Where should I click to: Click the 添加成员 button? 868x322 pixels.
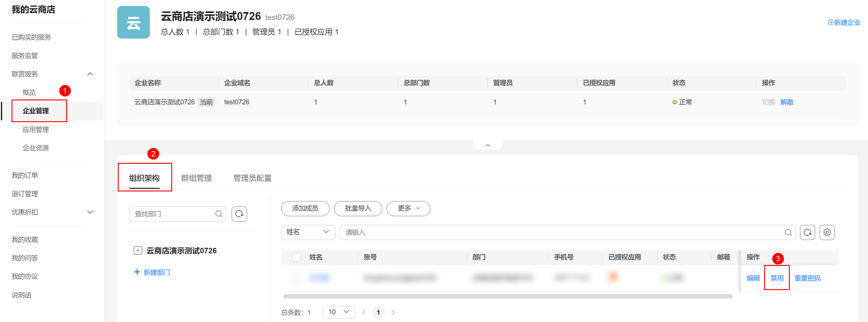(x=305, y=209)
